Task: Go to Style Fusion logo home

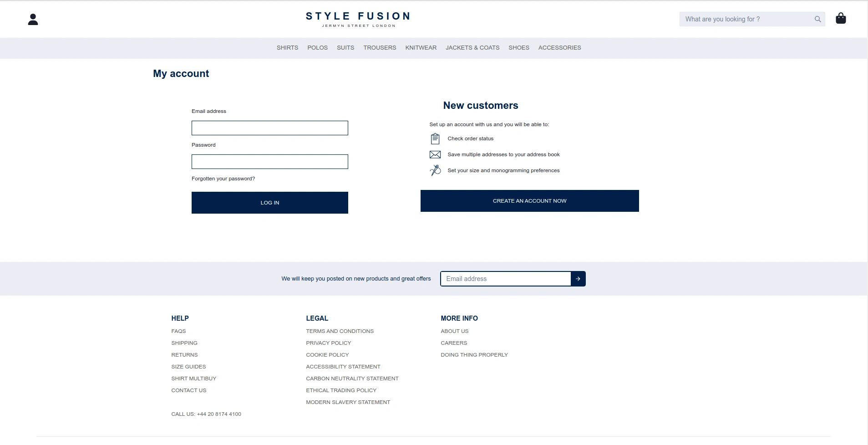Action: [358, 19]
